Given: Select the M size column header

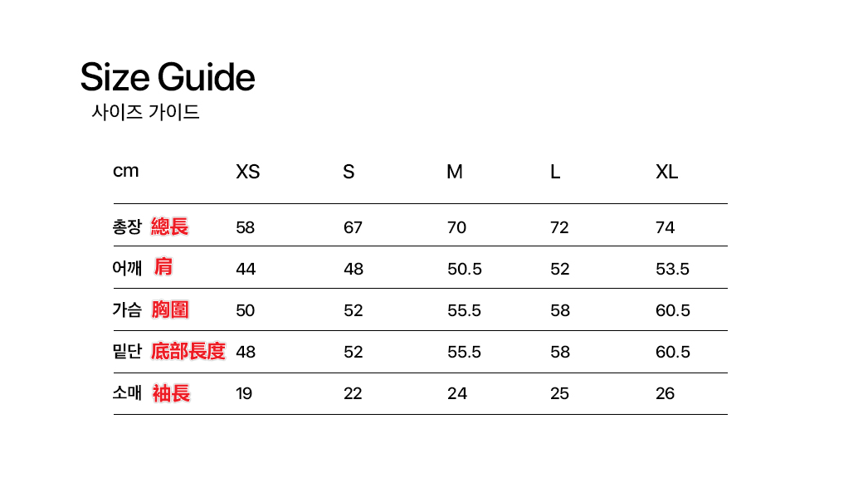Looking at the screenshot, I should pos(455,172).
